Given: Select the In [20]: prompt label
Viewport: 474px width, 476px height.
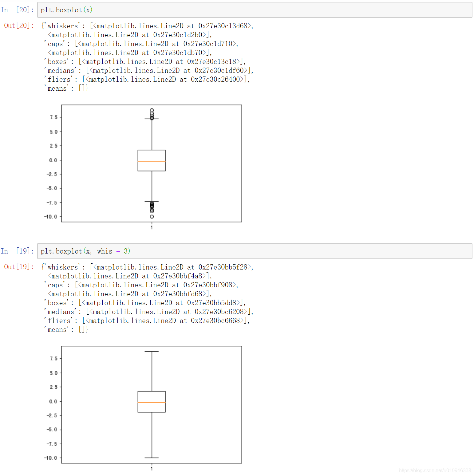Looking at the screenshot, I should click(17, 10).
